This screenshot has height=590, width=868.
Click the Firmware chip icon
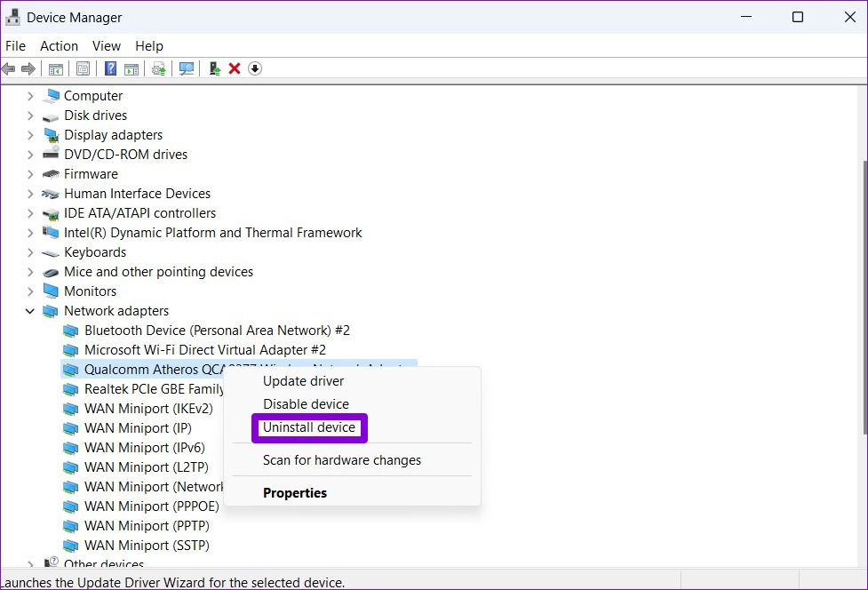click(x=51, y=174)
